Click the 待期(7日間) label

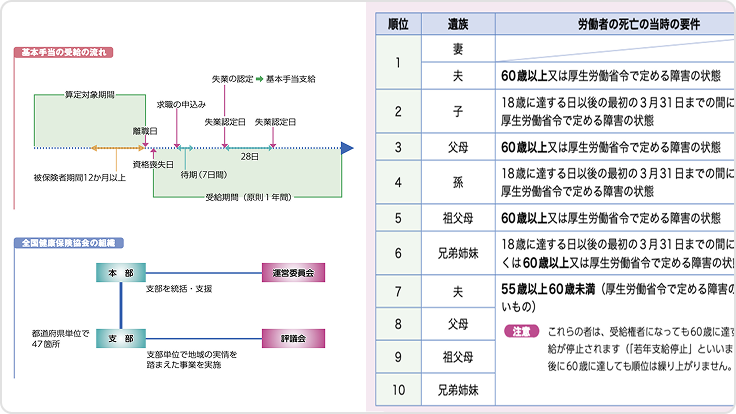tap(202, 174)
